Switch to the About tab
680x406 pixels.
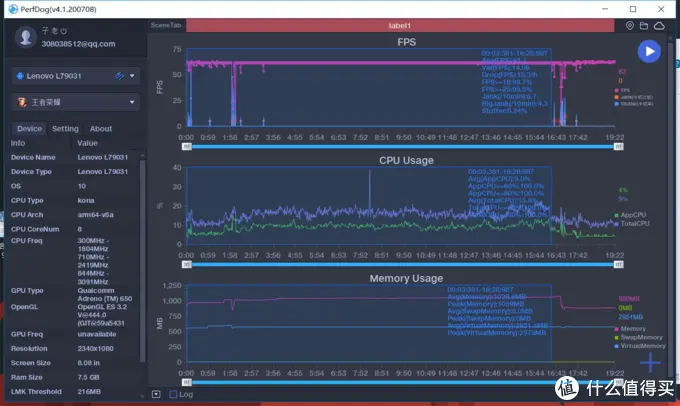click(x=101, y=129)
